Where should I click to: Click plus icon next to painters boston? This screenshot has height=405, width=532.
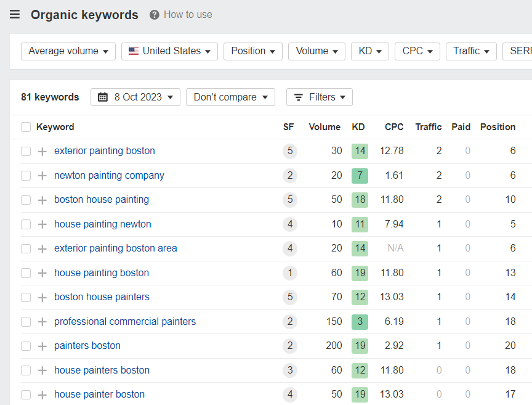42,346
